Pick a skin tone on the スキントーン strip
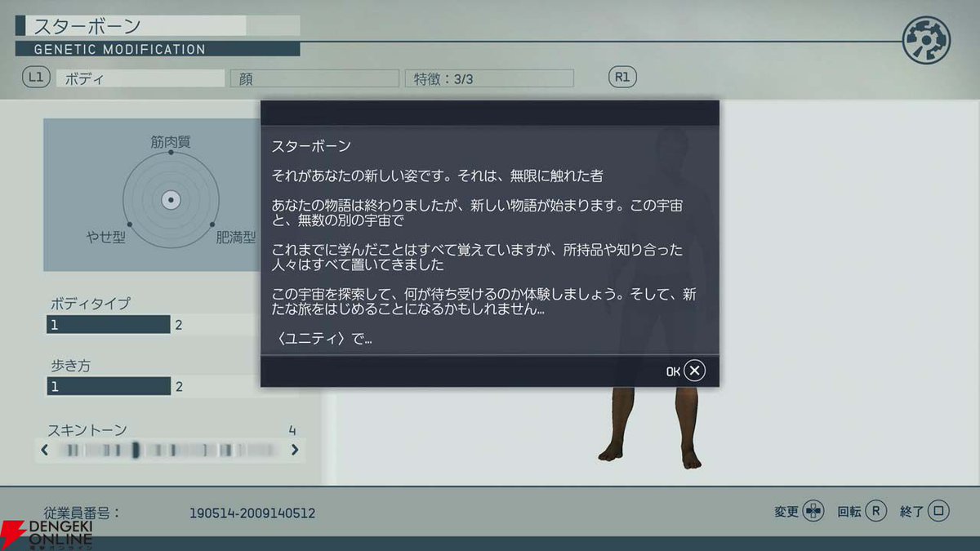The image size is (980, 551). pyautogui.click(x=170, y=450)
